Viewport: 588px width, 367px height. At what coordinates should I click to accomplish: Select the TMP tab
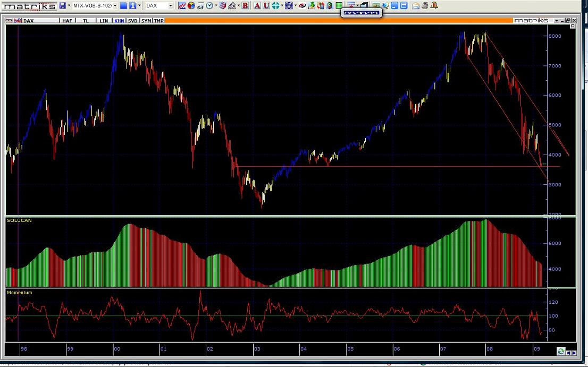click(158, 21)
